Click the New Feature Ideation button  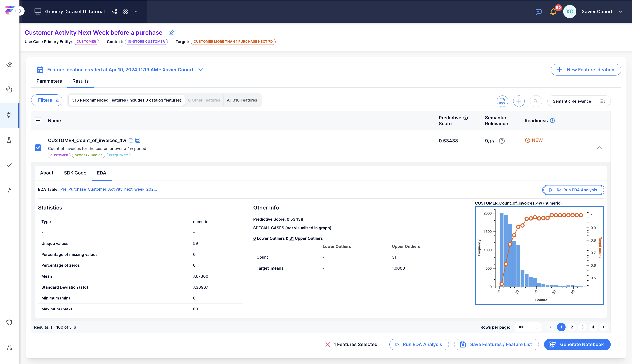point(586,70)
